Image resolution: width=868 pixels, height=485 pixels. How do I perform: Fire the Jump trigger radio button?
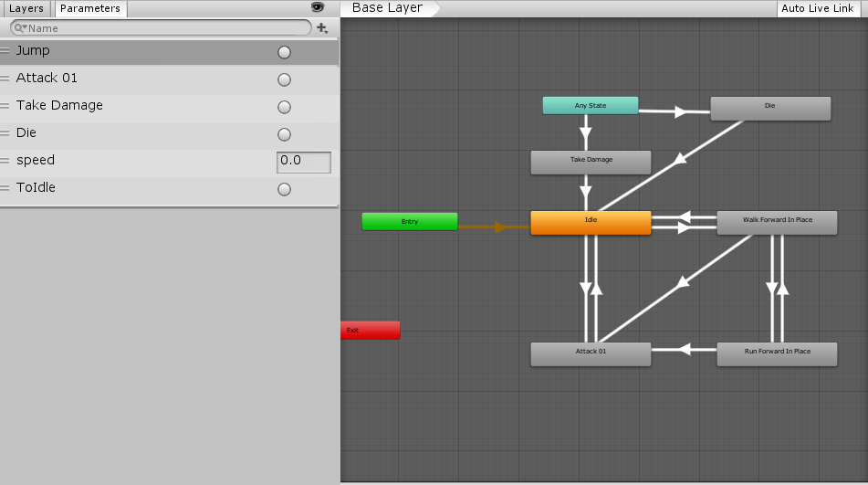284,52
